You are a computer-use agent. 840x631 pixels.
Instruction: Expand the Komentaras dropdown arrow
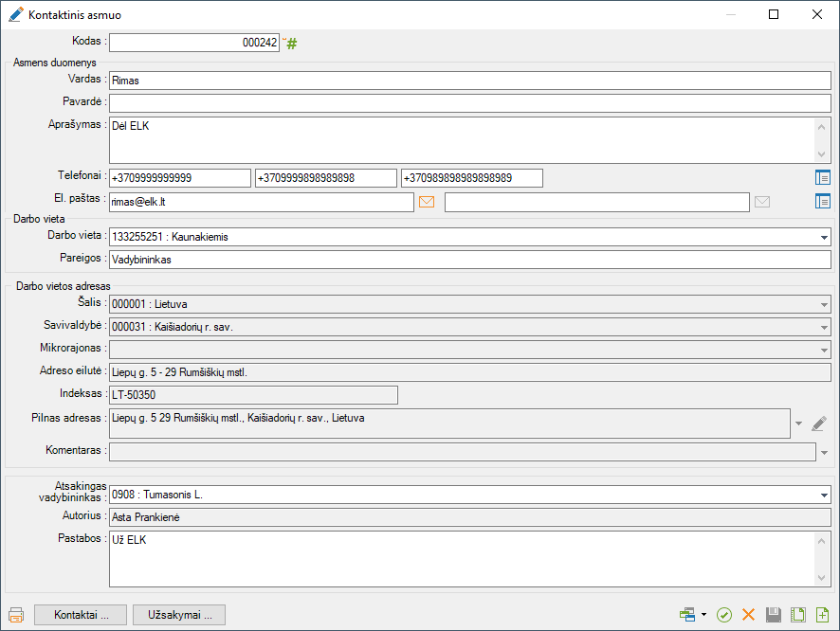point(824,452)
